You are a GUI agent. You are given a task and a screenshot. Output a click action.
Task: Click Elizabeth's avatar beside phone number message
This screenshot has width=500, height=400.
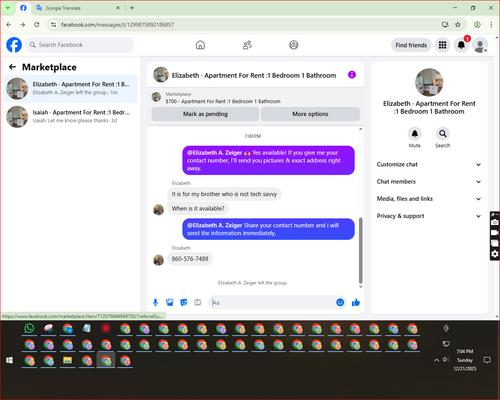point(158,260)
